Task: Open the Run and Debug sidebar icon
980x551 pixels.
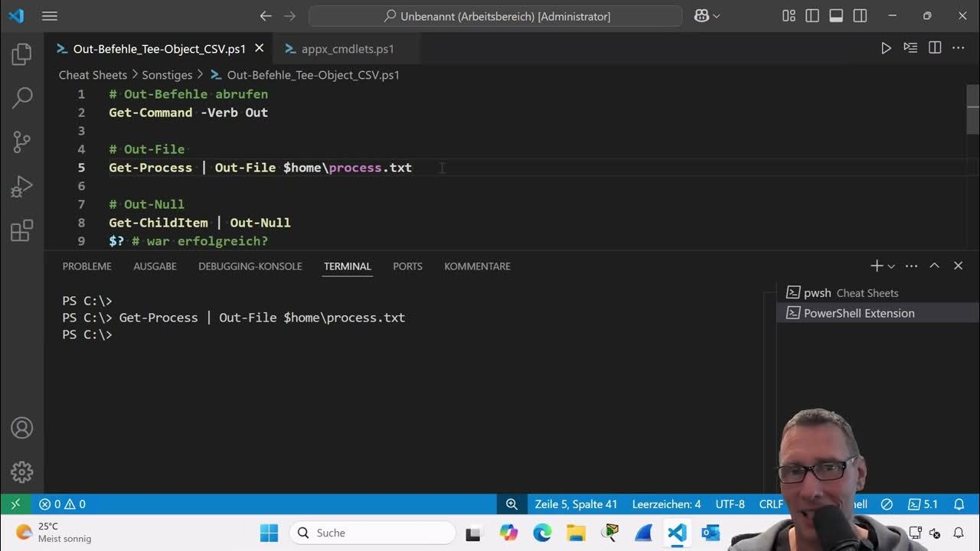Action: 22,185
